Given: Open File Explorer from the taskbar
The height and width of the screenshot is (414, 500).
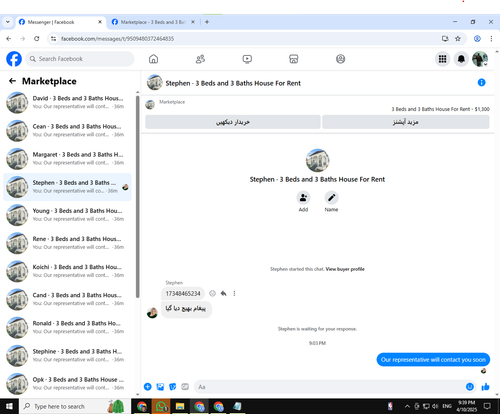Looking at the screenshot, I should [180, 406].
